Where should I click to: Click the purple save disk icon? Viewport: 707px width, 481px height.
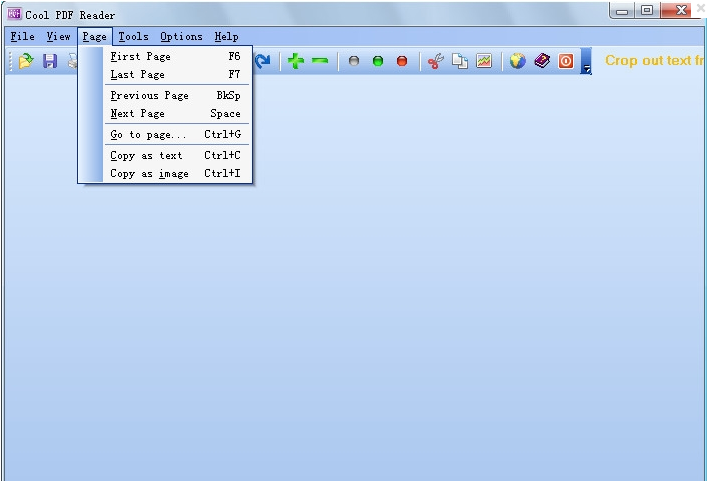(50, 61)
